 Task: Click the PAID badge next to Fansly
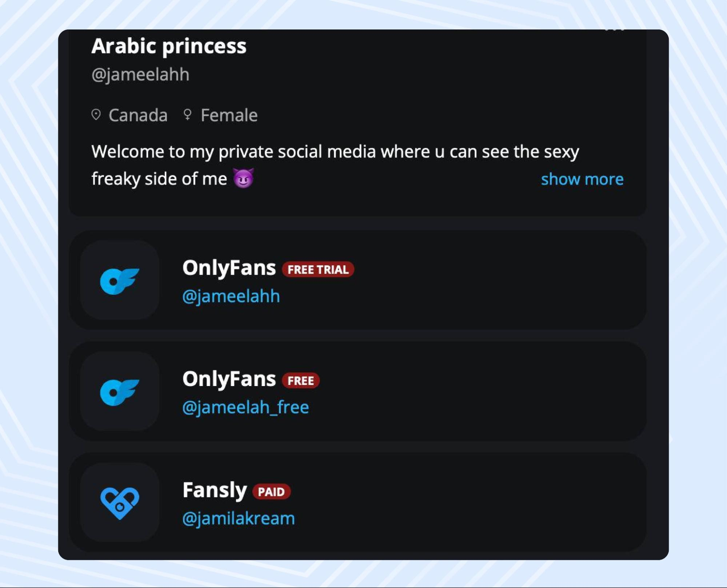click(x=271, y=492)
